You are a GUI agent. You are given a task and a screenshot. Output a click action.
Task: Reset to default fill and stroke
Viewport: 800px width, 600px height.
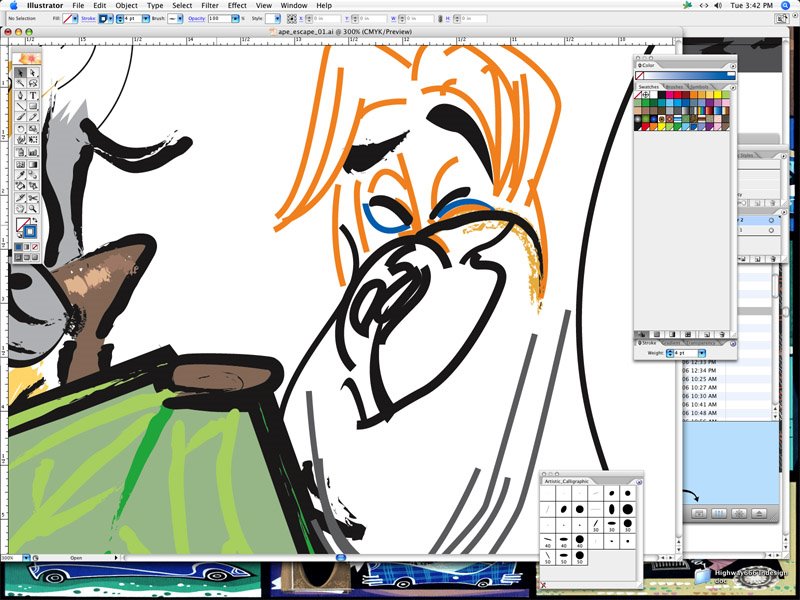(x=19, y=235)
